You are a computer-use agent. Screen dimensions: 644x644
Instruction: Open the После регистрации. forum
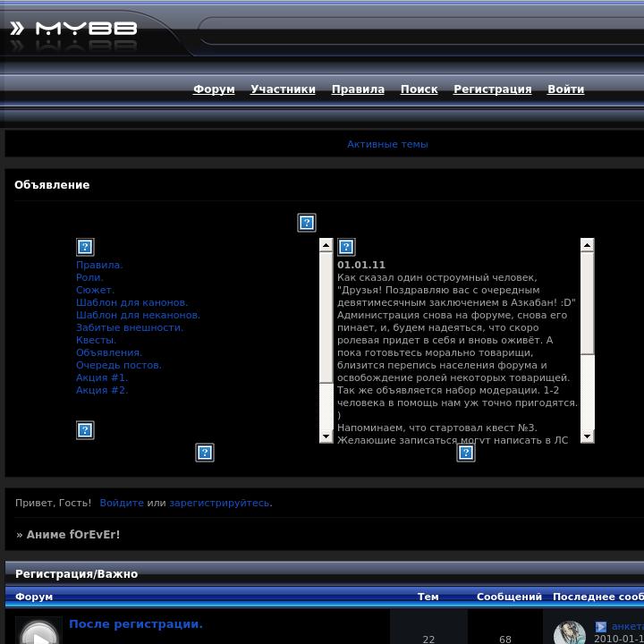click(136, 624)
